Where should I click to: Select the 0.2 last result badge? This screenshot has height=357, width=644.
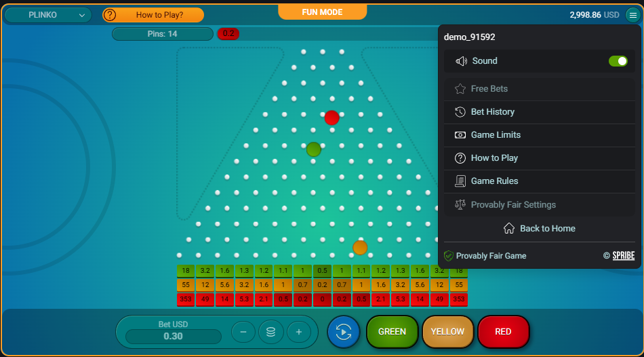click(x=228, y=34)
